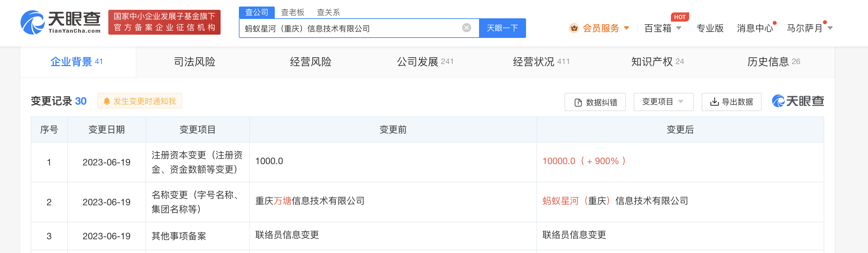Click 蚂蚁星河（重庆）信息技术有限公司 in the 变更后 column

615,201
